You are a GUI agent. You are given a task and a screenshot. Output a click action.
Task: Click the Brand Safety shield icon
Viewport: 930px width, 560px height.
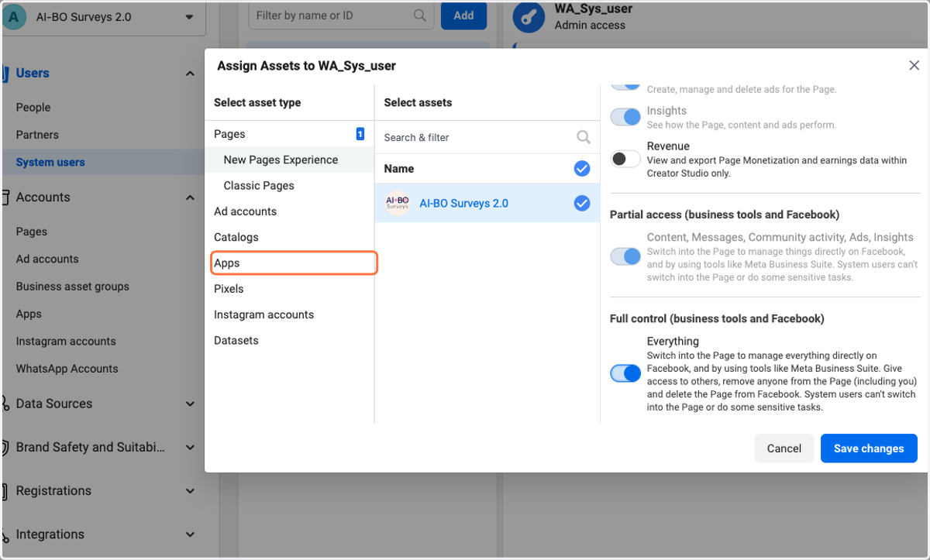(5, 448)
